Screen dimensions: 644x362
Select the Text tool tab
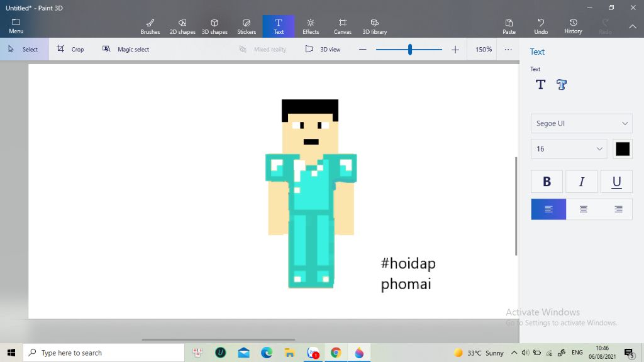[279, 26]
